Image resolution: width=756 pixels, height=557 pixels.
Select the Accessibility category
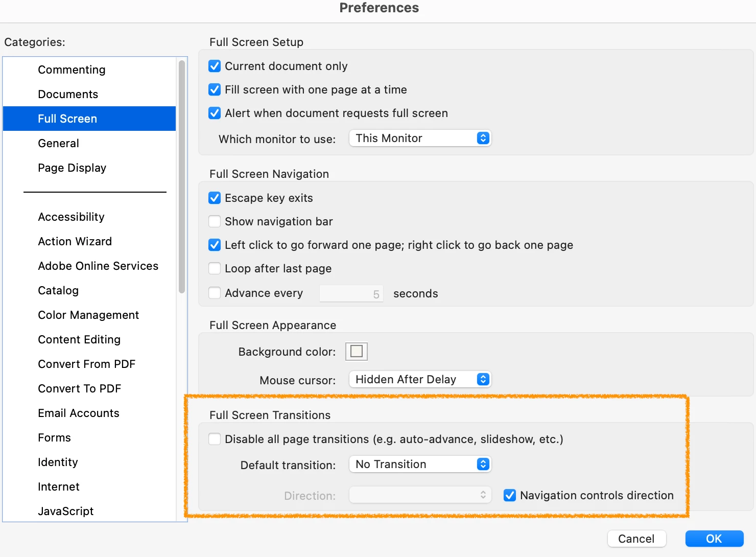click(x=71, y=217)
